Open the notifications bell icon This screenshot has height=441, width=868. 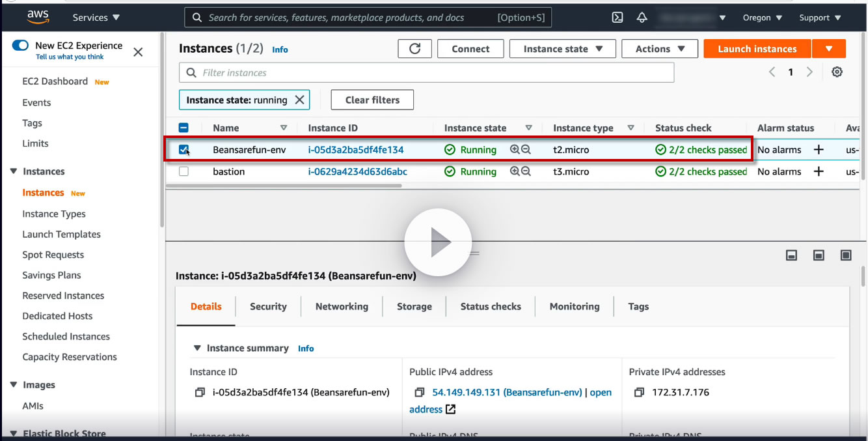pyautogui.click(x=642, y=18)
